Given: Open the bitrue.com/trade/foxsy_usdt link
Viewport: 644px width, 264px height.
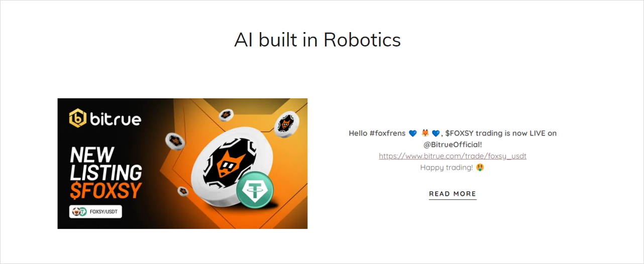Looking at the screenshot, I should pyautogui.click(x=453, y=156).
